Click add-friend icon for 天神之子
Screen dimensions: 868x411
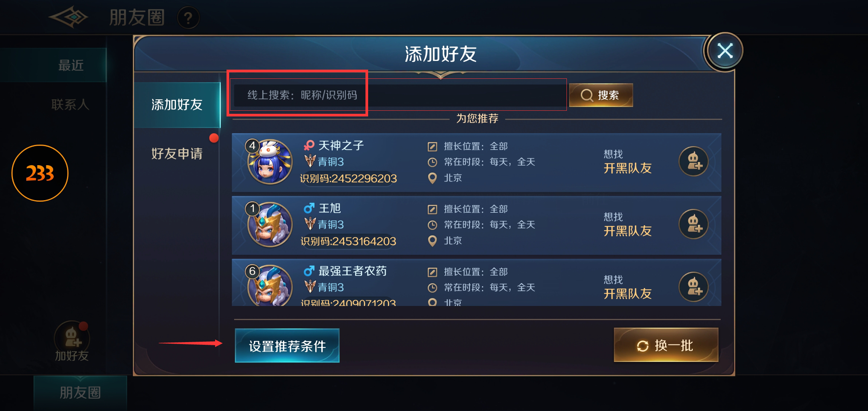(x=694, y=161)
